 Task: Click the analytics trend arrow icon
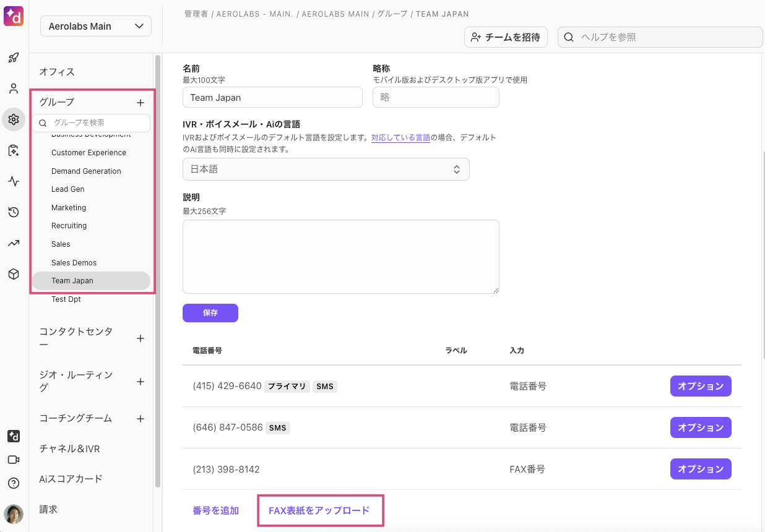tap(14, 243)
